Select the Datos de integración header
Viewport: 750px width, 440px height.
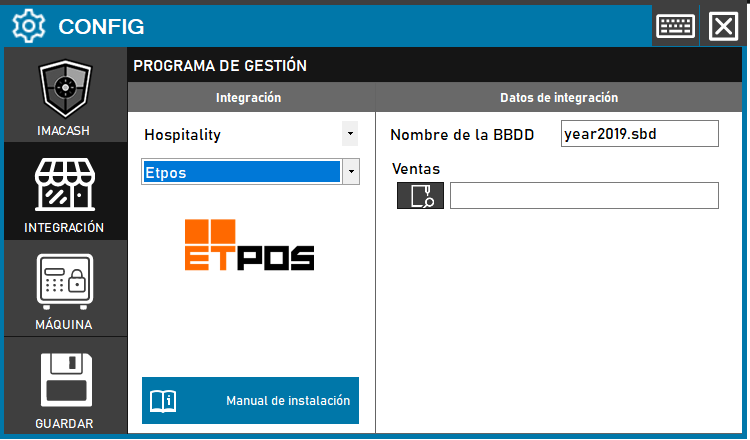coord(559,98)
